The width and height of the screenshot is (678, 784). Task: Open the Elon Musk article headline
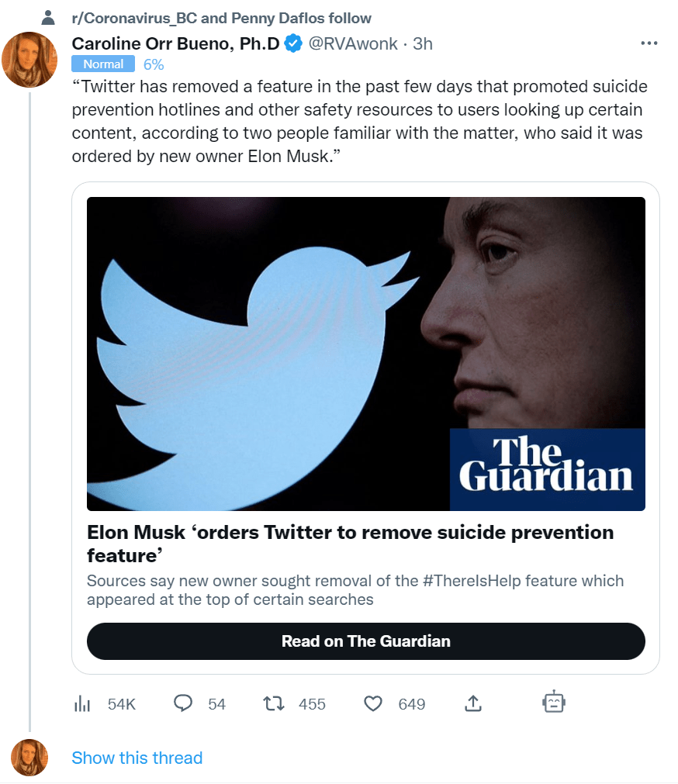350,544
